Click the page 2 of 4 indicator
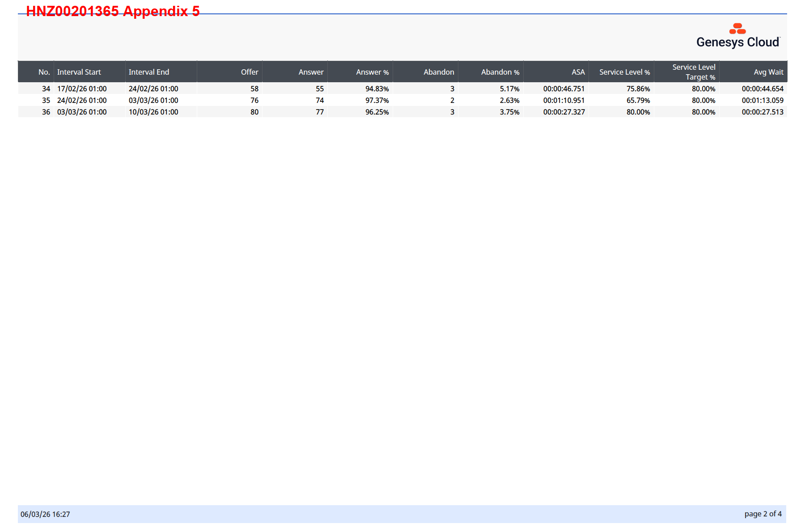Screen dimensions: 805x532 (x=763, y=514)
